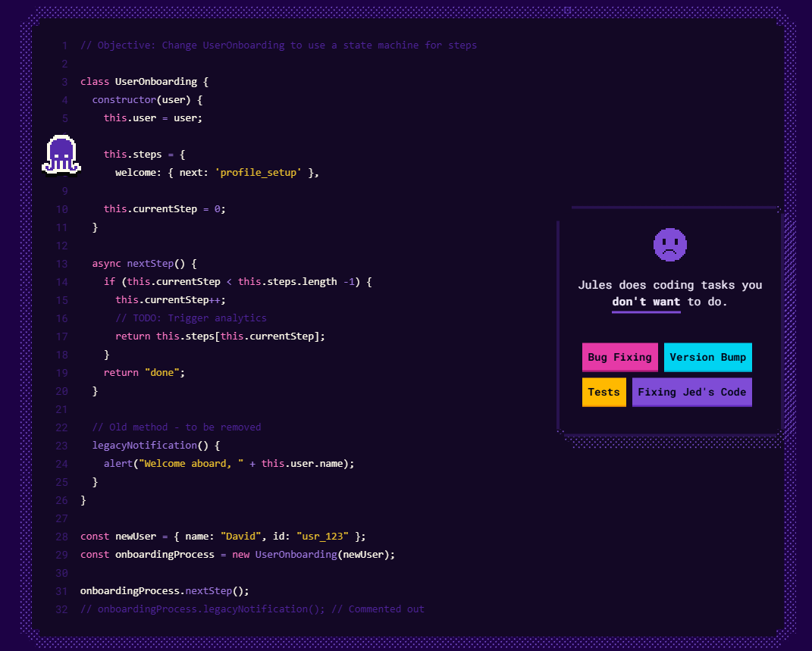The width and height of the screenshot is (812, 651).
Task: Click return "done"; on line 19
Action: [145, 373]
